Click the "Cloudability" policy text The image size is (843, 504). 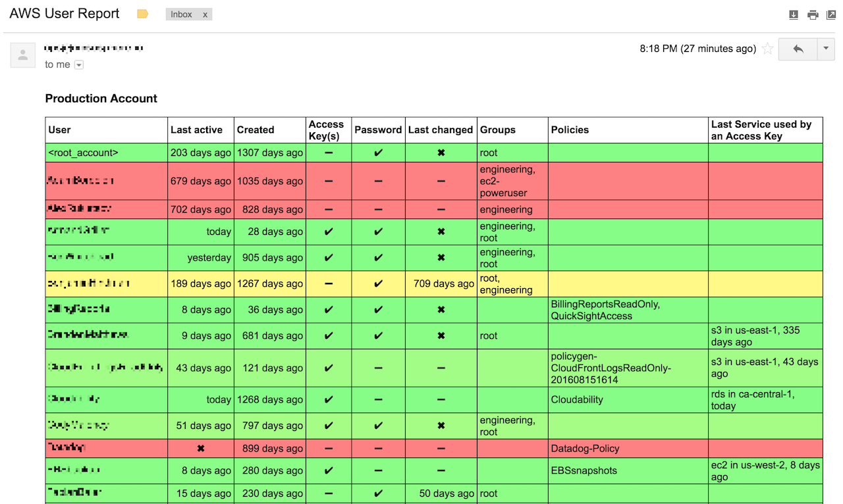[x=577, y=399]
